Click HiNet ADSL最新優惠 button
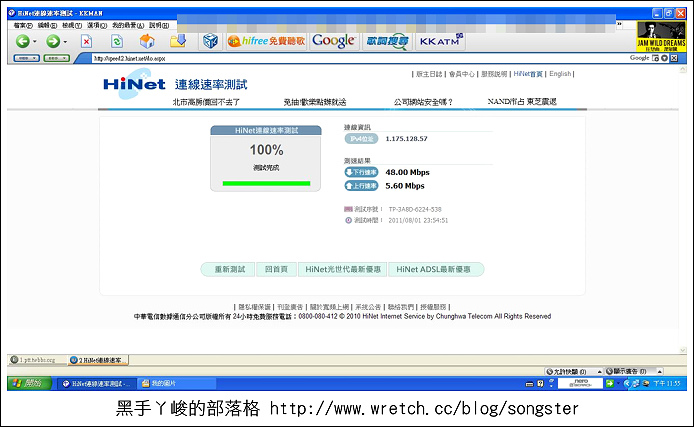This screenshot has width=694, height=427. pyautogui.click(x=436, y=269)
